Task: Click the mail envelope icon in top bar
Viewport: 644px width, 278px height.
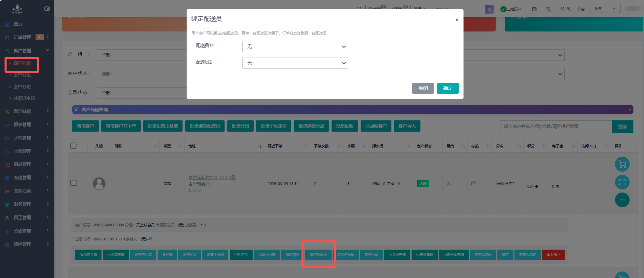Action: point(534,9)
